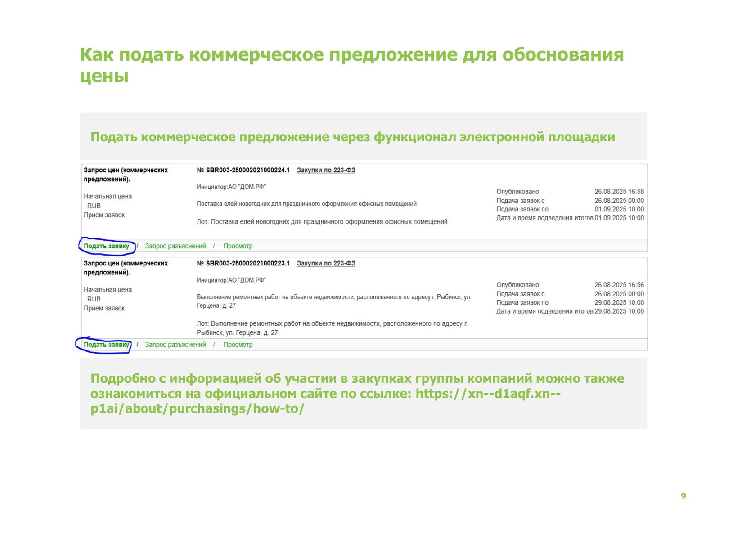
Task: Select number № SBR003-250002021000224.1
Action: point(243,170)
